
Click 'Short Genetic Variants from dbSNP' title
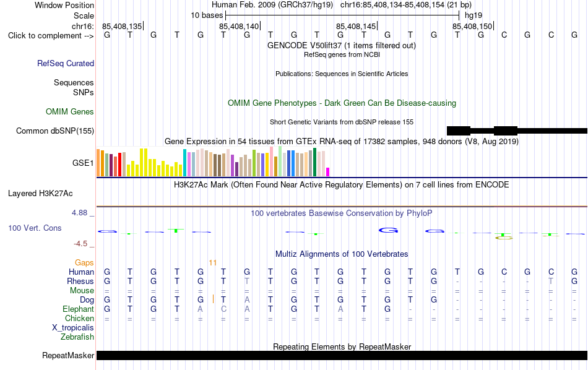342,122
